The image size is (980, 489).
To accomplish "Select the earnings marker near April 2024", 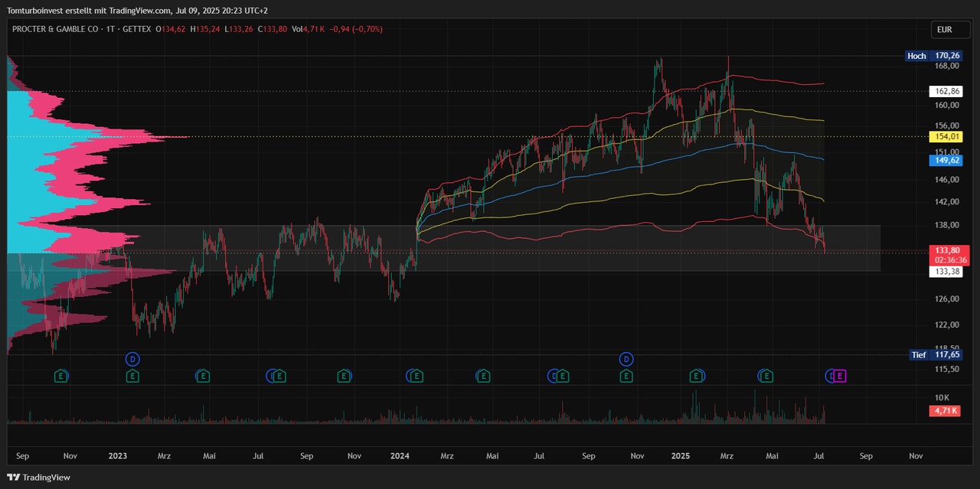I will tap(482, 376).
